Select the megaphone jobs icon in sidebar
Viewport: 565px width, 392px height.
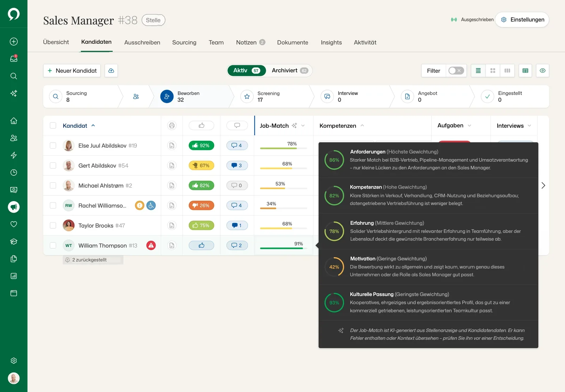14,207
